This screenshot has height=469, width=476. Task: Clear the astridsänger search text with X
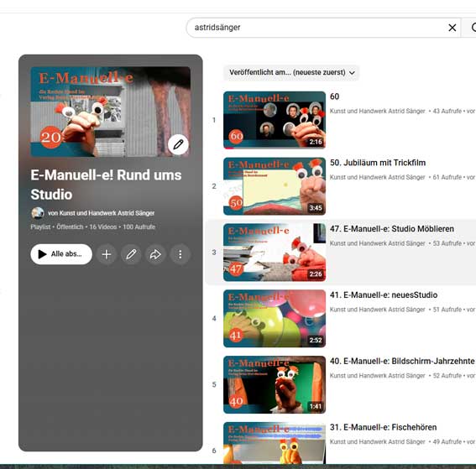point(452,28)
